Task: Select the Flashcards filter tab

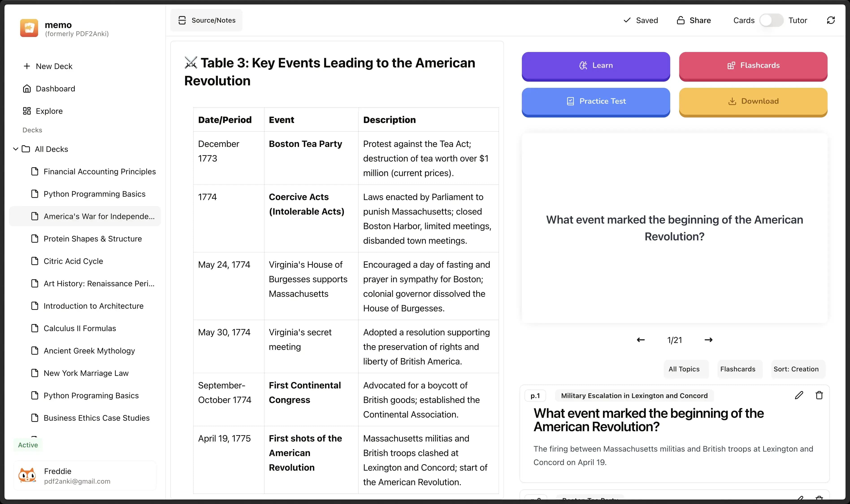Action: point(737,369)
